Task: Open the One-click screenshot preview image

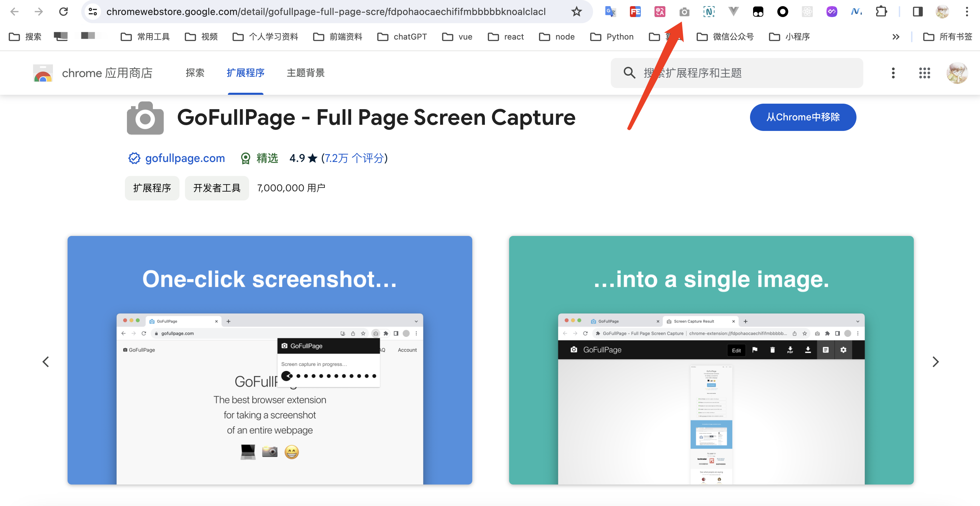Action: coord(270,360)
